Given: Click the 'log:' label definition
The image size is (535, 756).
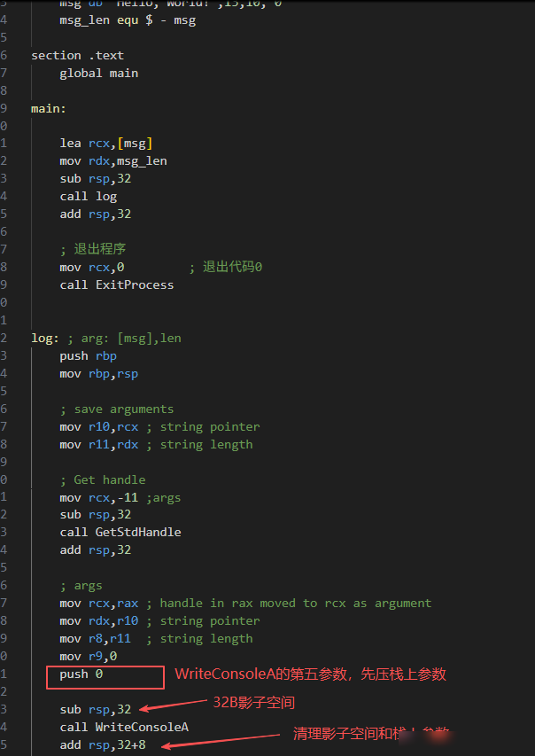Looking at the screenshot, I should tap(45, 339).
